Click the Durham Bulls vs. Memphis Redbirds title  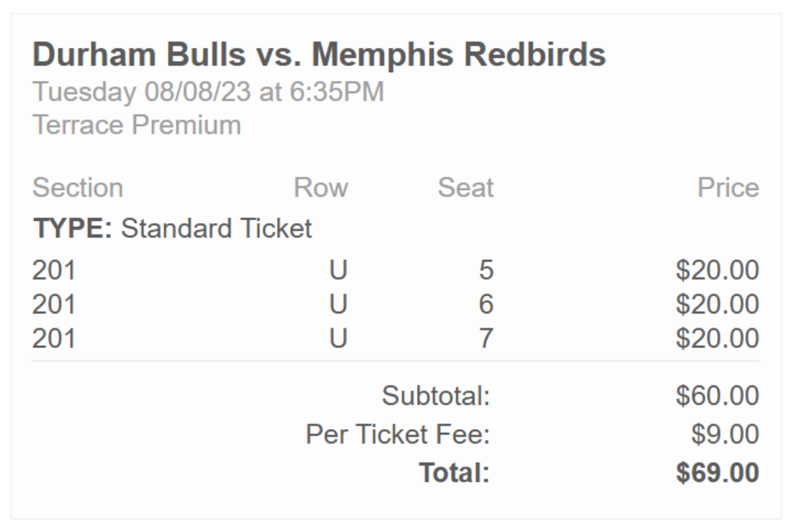pyautogui.click(x=319, y=54)
